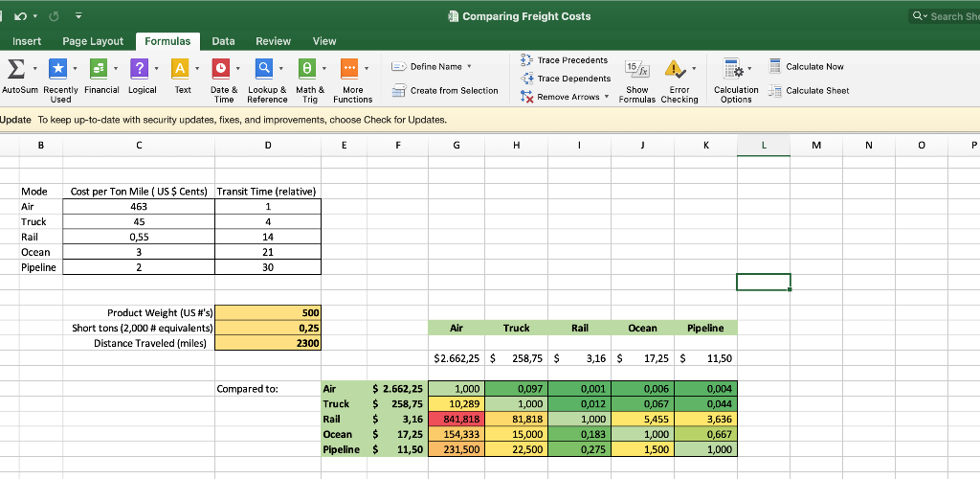Click Create from Selection label
The height and width of the screenshot is (479, 980).
(455, 91)
